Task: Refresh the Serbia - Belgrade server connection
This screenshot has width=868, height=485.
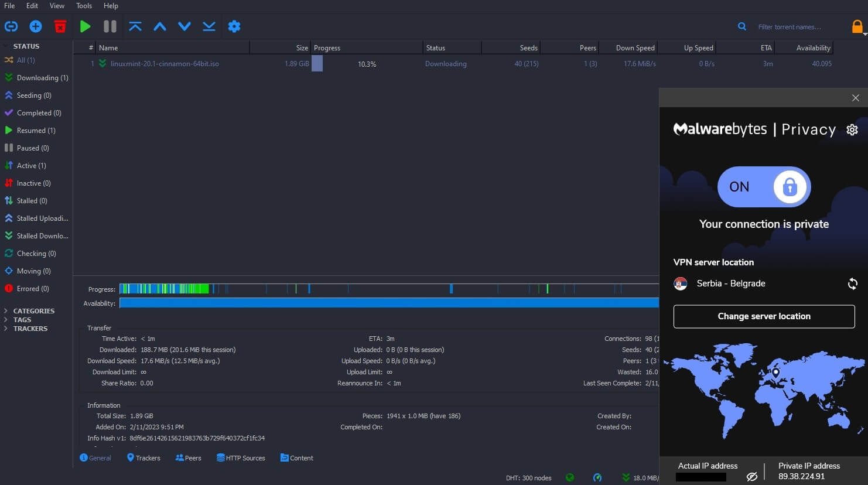Action: (853, 284)
